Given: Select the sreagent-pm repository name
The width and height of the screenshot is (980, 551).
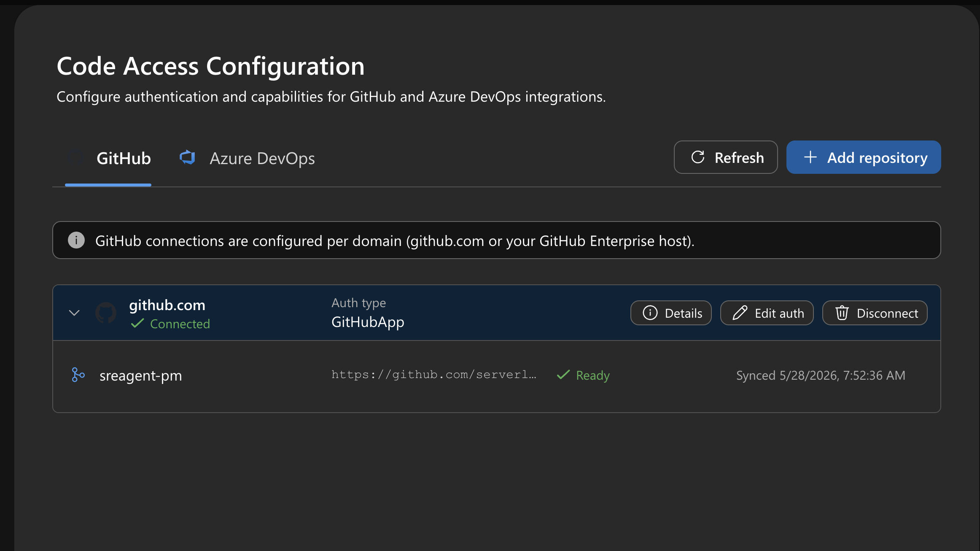Looking at the screenshot, I should tap(141, 375).
